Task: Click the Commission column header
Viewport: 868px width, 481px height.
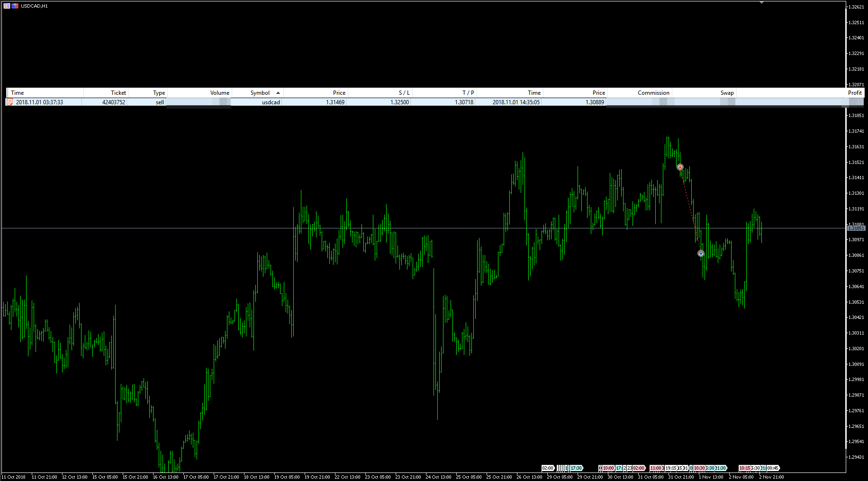Action: 639,93
